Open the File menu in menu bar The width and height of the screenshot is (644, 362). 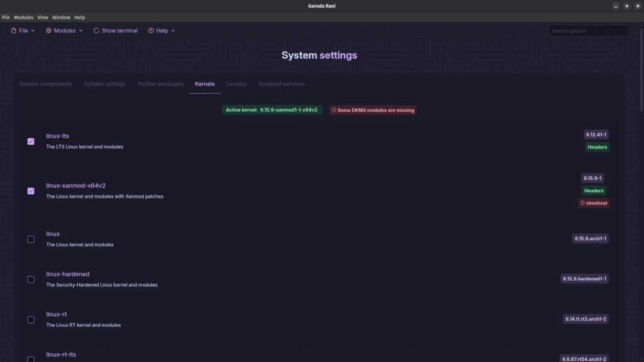click(x=6, y=18)
